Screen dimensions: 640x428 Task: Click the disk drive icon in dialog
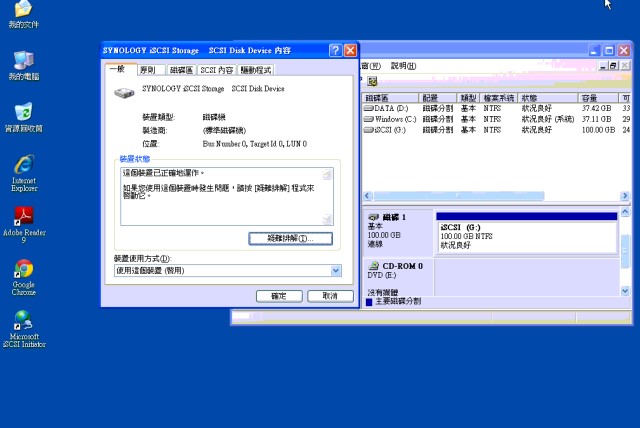[x=124, y=93]
